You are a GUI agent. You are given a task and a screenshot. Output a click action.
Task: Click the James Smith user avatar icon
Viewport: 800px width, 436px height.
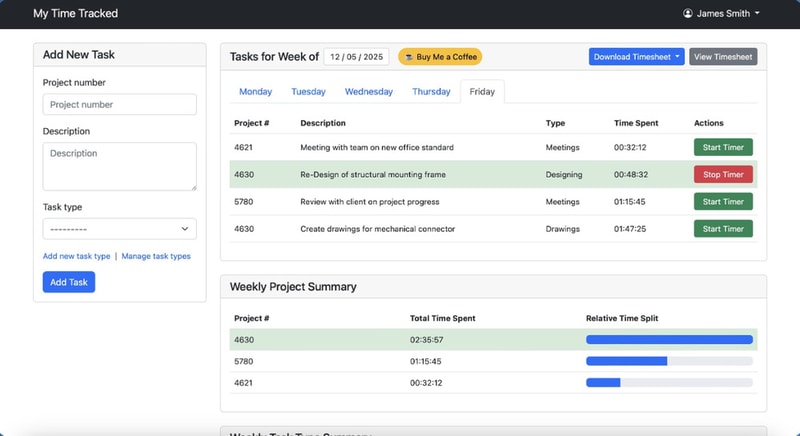[x=688, y=14]
